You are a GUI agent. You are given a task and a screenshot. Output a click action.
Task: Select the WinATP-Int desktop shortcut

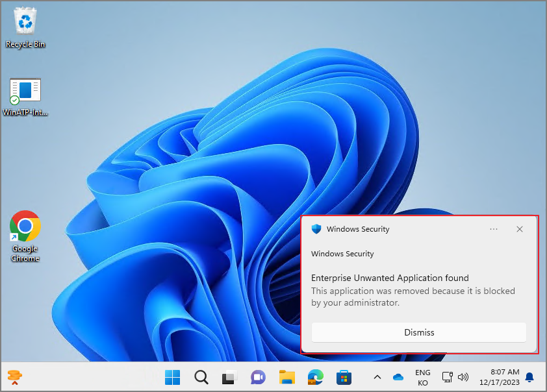(x=25, y=97)
